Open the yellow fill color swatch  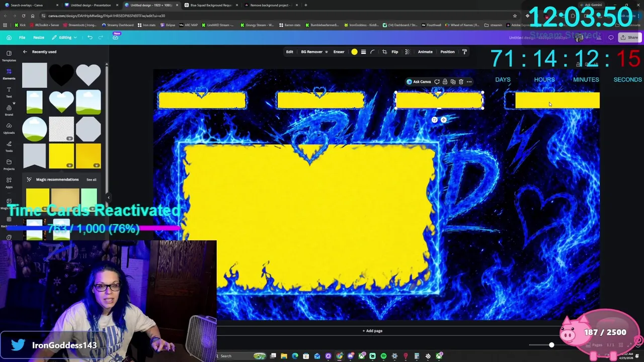(354, 52)
